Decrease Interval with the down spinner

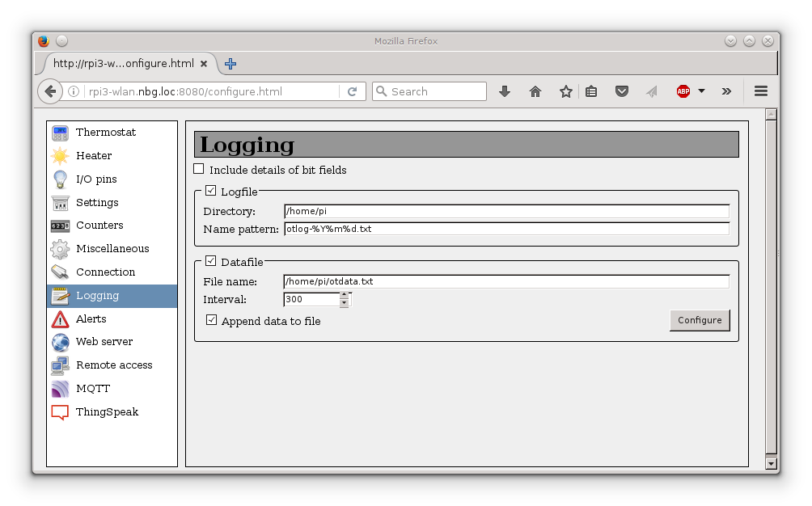345,303
